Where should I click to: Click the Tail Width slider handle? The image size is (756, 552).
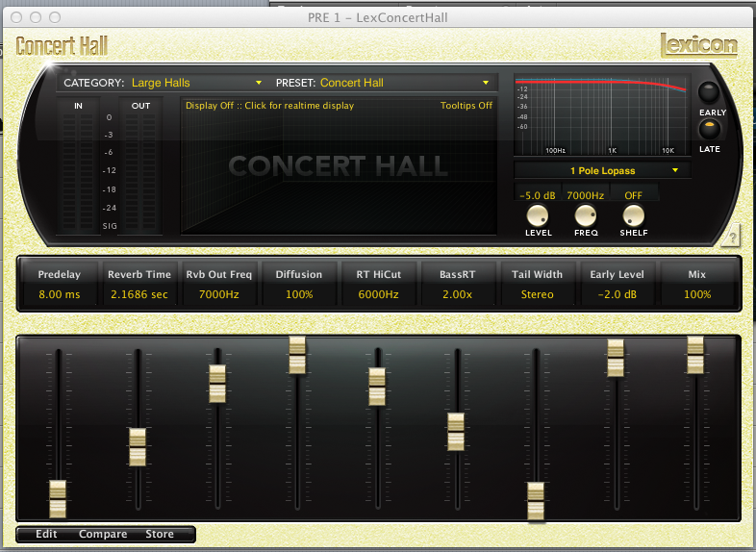click(536, 501)
